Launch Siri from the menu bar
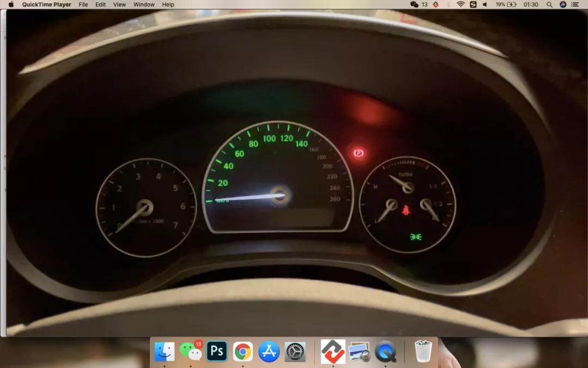Image resolution: width=588 pixels, height=368 pixels. click(563, 4)
